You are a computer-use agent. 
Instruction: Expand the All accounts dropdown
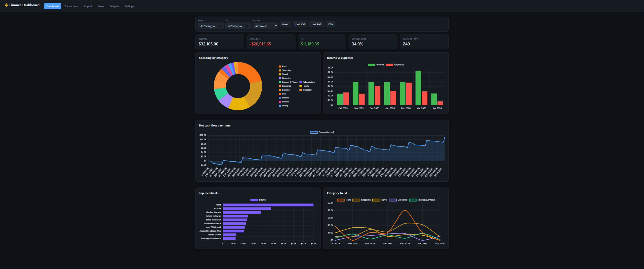click(265, 26)
